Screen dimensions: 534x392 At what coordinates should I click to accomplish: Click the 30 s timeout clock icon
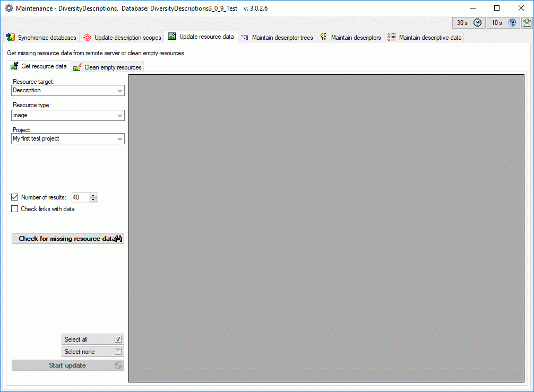click(477, 23)
